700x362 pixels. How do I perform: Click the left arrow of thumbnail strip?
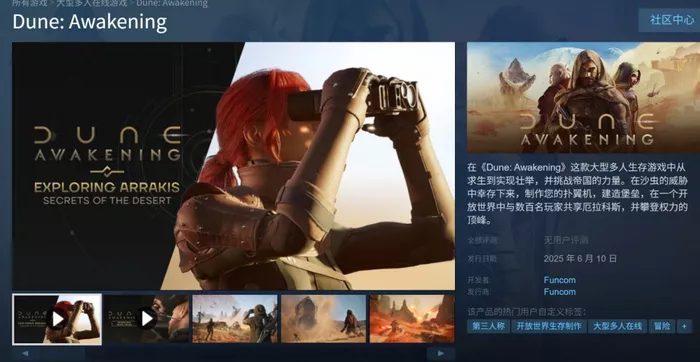coord(25,354)
